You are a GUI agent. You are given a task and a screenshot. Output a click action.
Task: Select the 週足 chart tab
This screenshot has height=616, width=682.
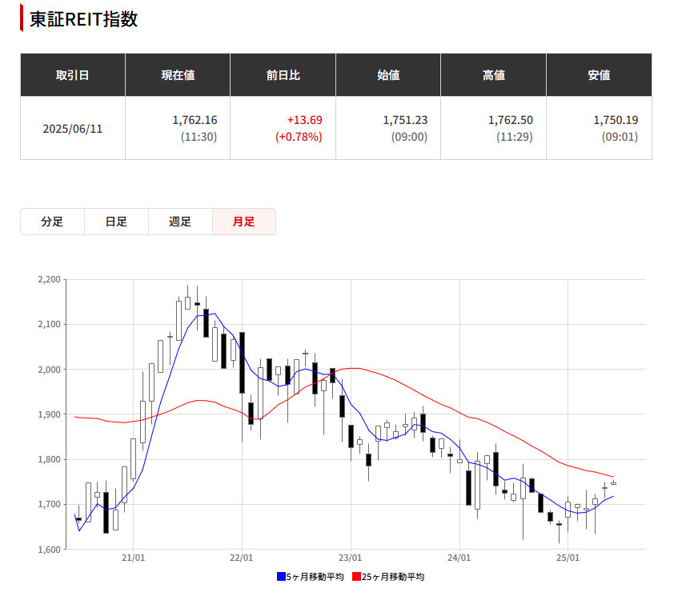tap(180, 222)
